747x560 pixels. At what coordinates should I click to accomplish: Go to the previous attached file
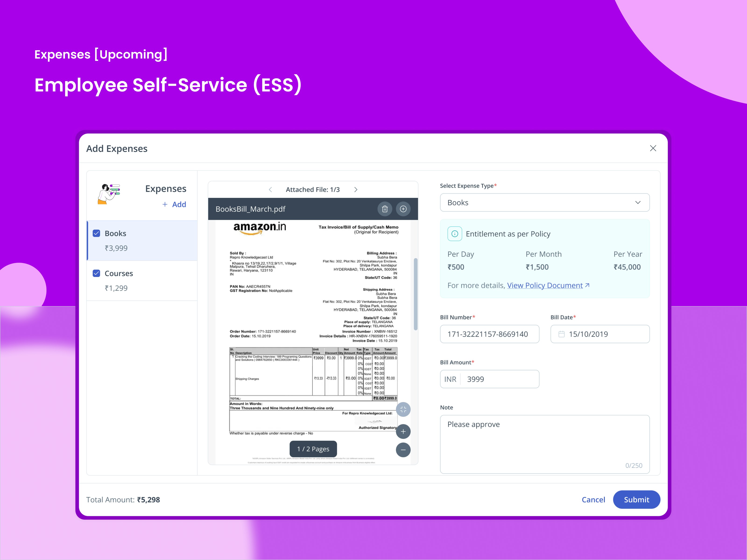(x=270, y=190)
